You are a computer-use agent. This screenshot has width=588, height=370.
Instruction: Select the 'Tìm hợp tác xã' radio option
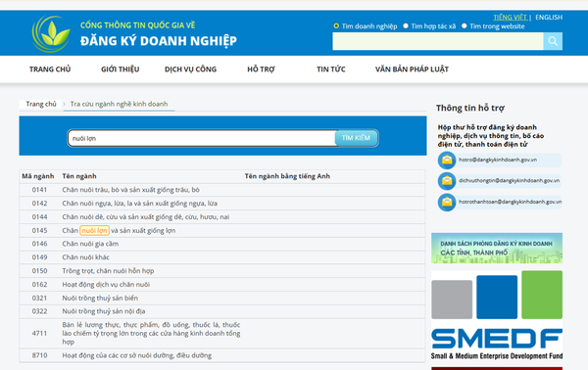tap(406, 25)
